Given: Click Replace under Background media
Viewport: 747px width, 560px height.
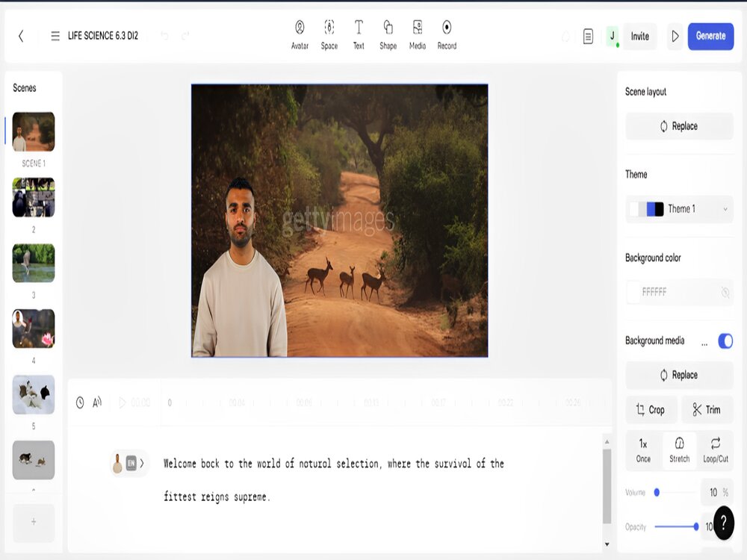Looking at the screenshot, I should 679,376.
